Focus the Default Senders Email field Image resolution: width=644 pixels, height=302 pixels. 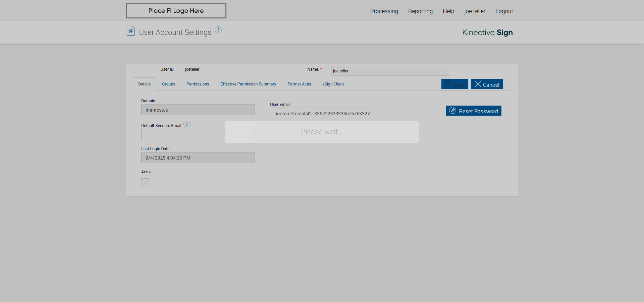tap(198, 134)
